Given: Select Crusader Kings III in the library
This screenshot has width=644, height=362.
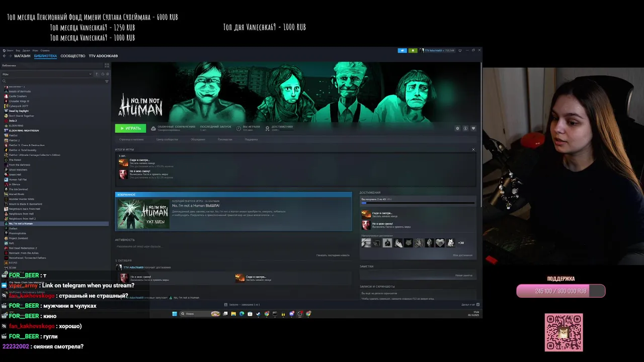Looking at the screenshot, I should point(19,101).
